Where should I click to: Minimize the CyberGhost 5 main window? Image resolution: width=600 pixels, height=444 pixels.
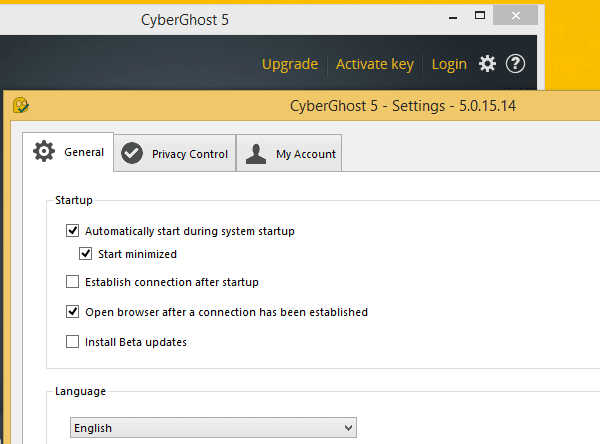(x=453, y=17)
